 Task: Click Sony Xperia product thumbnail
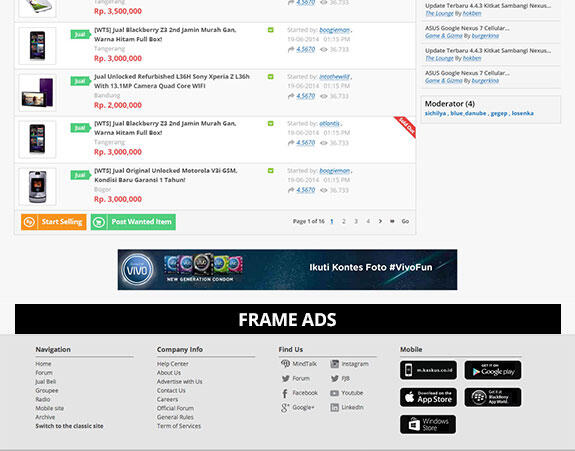coord(37,93)
